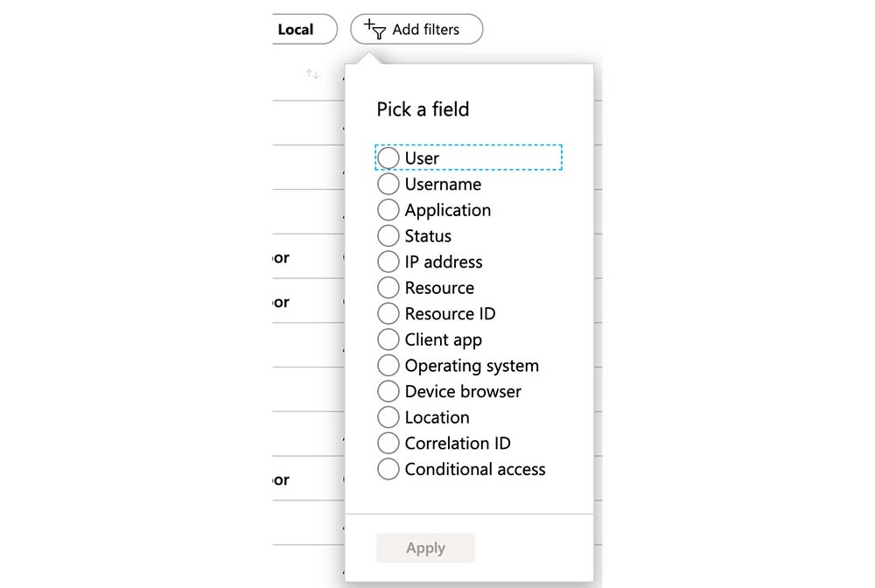Viewport: 875px width, 588px height.
Task: Select the Operating system radio button
Action: pyautogui.click(x=388, y=366)
